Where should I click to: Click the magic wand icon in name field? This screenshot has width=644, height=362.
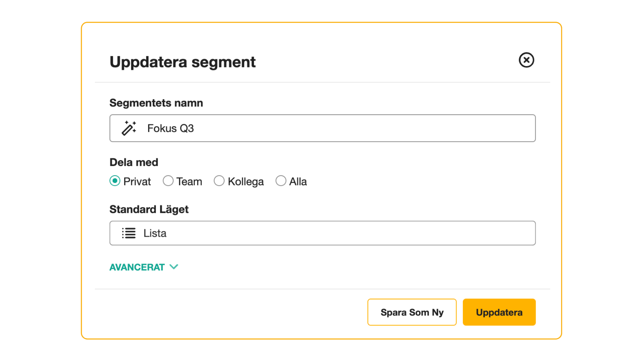tap(129, 128)
